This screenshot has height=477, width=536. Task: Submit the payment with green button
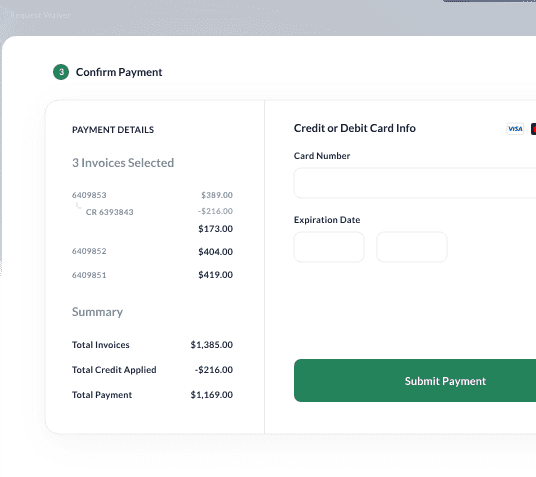point(415,381)
